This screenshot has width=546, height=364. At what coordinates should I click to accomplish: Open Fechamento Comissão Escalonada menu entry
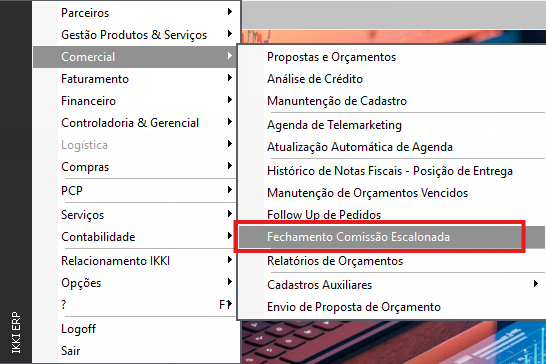[x=391, y=237]
